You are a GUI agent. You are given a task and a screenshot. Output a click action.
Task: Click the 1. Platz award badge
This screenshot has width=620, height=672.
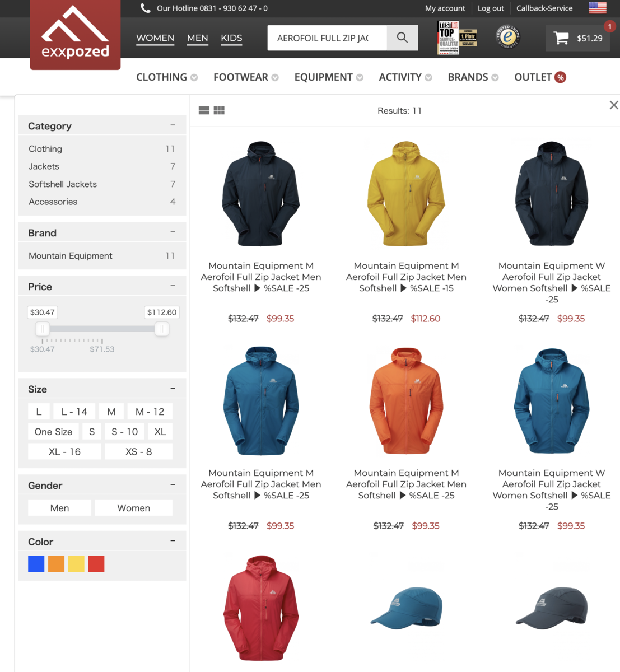click(x=468, y=38)
